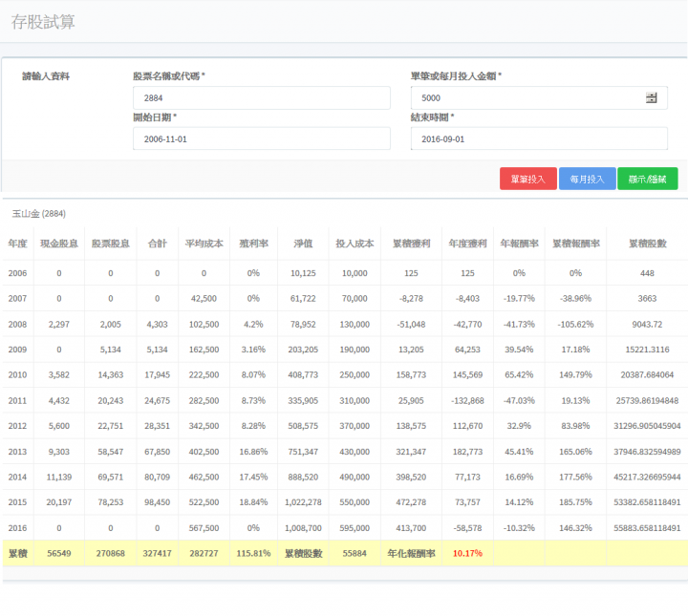The width and height of the screenshot is (688, 616).
Task: Focus the stock code field containing 2884
Action: (262, 97)
